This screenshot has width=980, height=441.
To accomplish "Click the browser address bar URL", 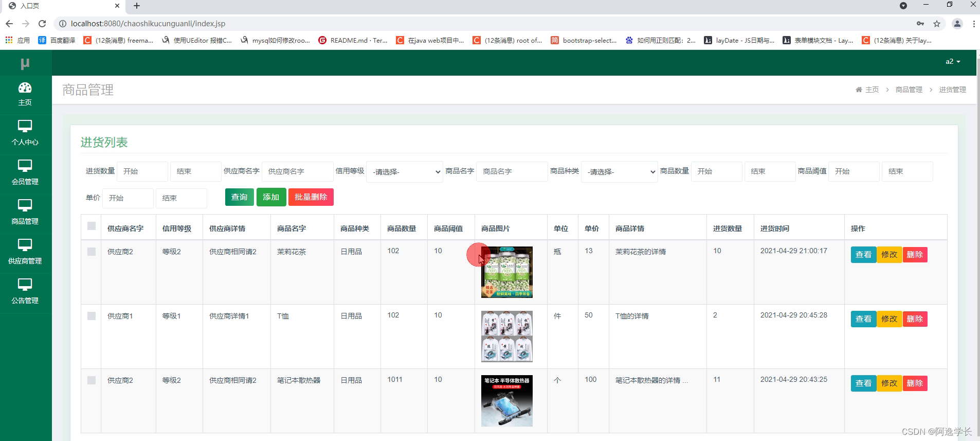I will coord(148,24).
